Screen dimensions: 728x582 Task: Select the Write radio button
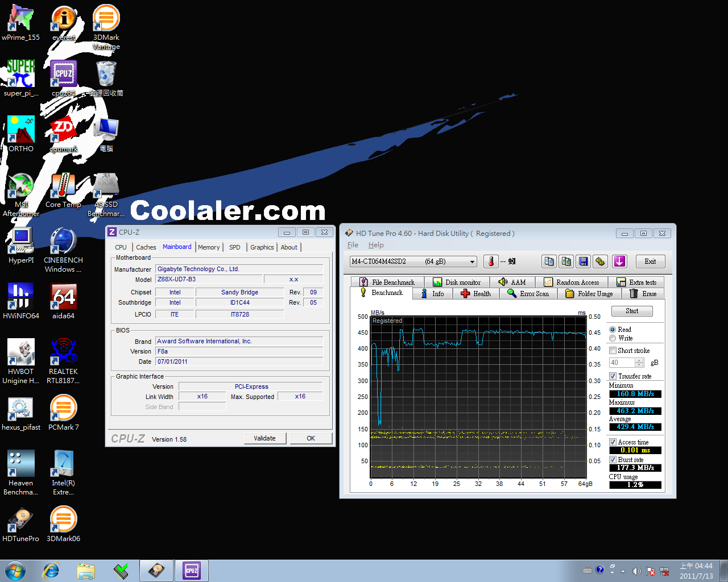(613, 338)
